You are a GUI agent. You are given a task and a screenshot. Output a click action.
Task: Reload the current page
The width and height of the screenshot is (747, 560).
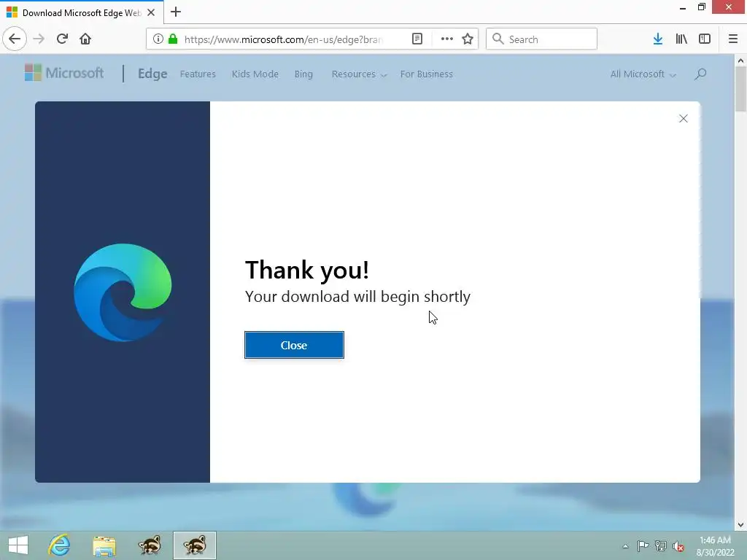tap(62, 39)
